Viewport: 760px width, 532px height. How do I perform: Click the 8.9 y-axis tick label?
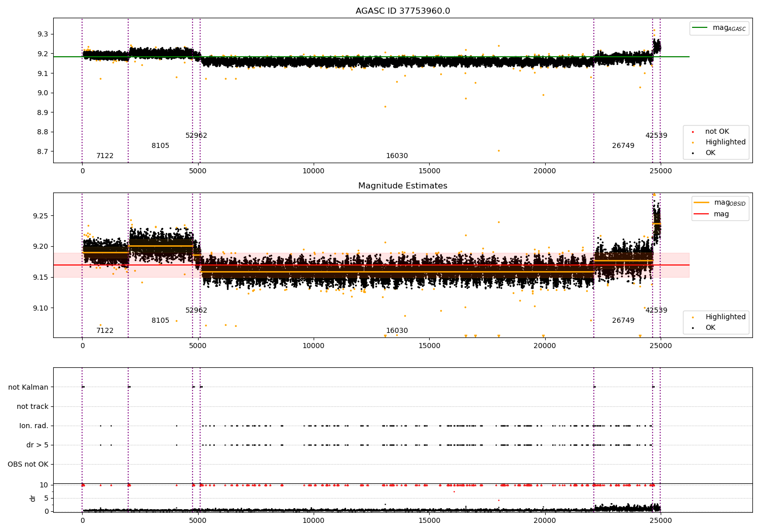coord(43,112)
